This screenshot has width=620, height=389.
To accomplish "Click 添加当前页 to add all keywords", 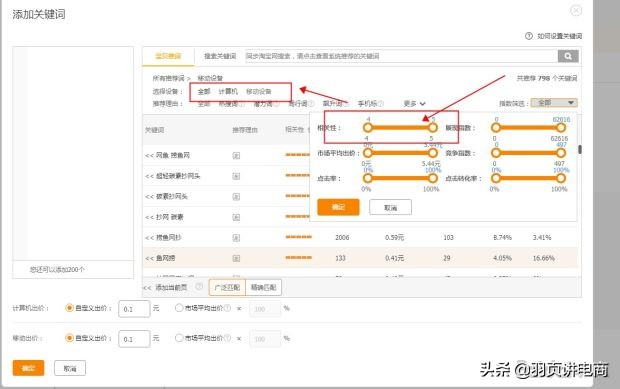I will point(171,287).
